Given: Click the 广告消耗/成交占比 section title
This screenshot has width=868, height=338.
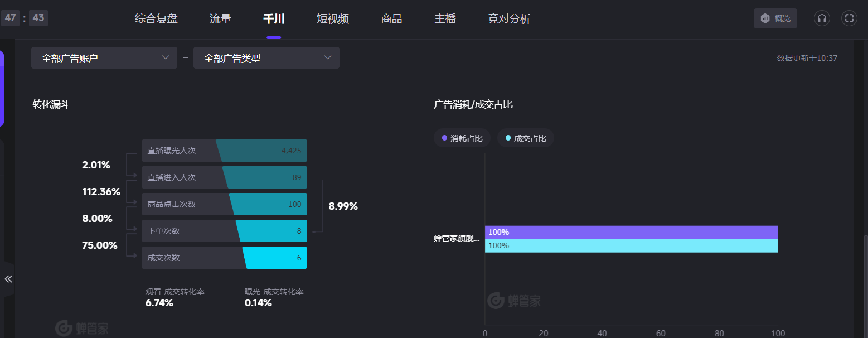Looking at the screenshot, I should pos(473,104).
